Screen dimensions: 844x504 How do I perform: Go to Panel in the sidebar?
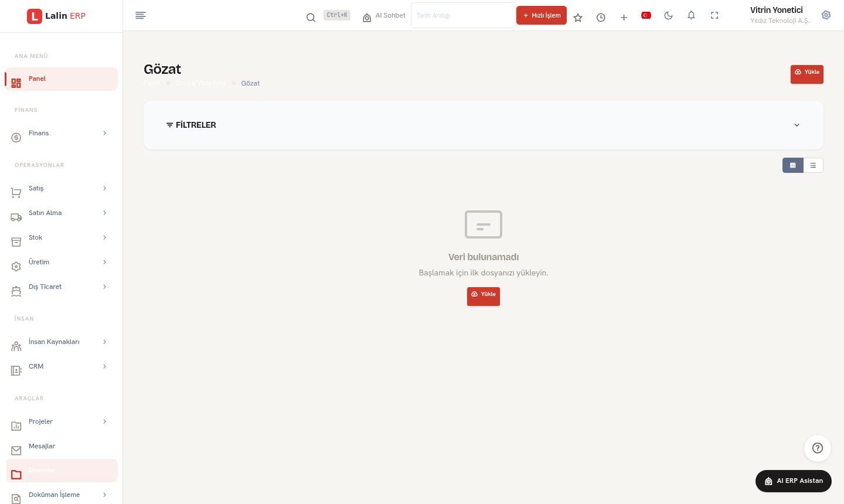[x=62, y=79]
